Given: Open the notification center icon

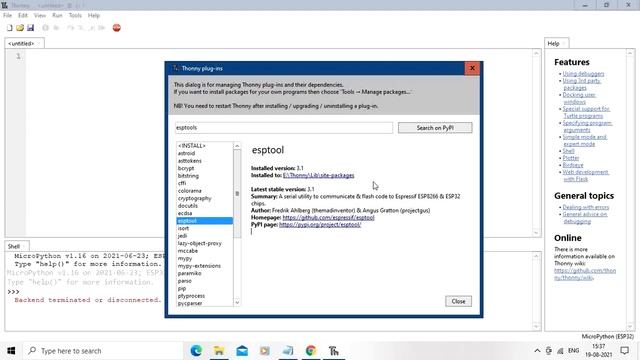Looking at the screenshot, I should [624, 351].
